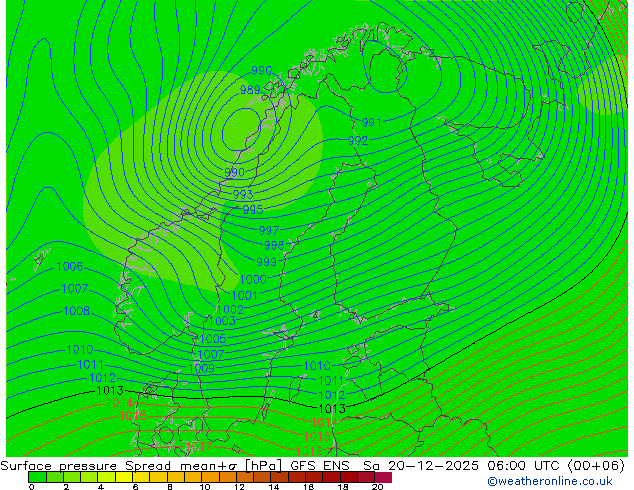Pick the magenta legend swatch past value 20
Viewport: 634px width, 490px height.
coord(383,477)
